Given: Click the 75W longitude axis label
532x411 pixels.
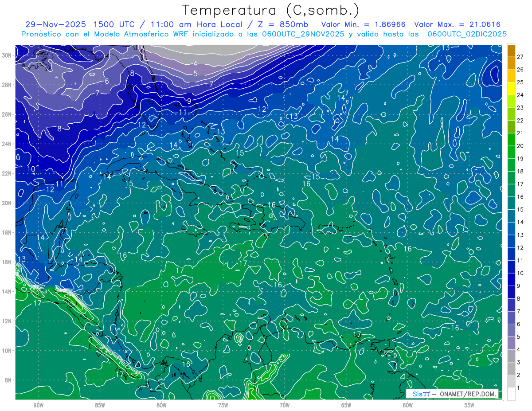Looking at the screenshot, I should click(223, 406).
